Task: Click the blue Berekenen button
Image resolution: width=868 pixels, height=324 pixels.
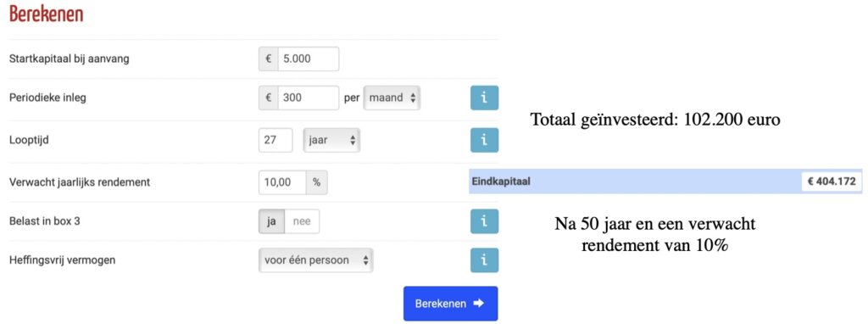Action: [450, 304]
